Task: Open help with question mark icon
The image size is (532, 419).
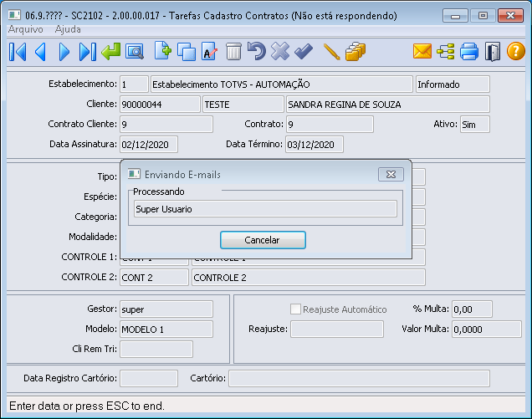Action: pos(516,51)
